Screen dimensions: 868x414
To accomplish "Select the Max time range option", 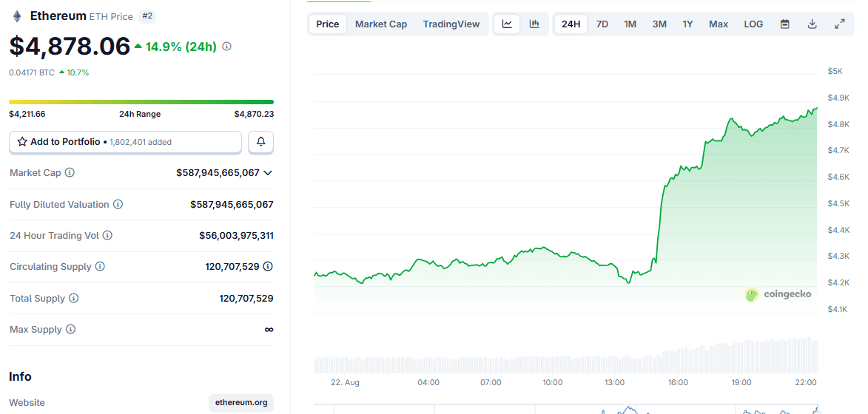I will [718, 24].
